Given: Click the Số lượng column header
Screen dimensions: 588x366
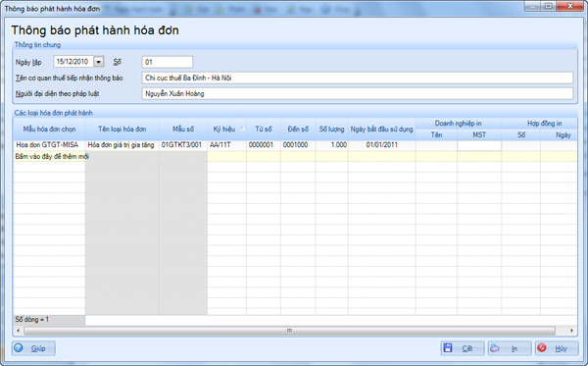Looking at the screenshot, I should (332, 130).
